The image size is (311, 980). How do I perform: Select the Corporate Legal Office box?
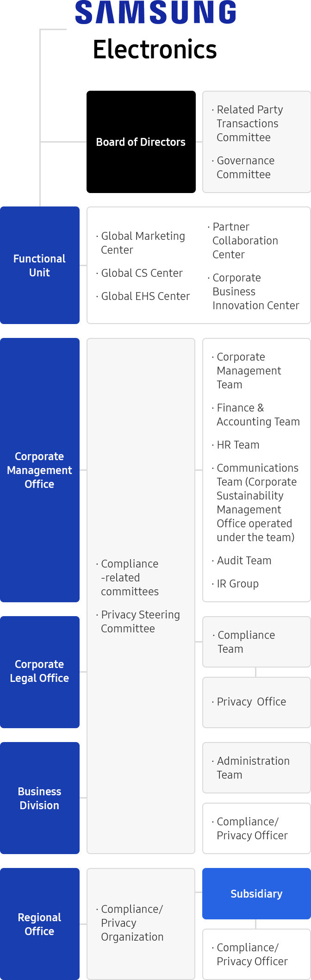[39, 671]
